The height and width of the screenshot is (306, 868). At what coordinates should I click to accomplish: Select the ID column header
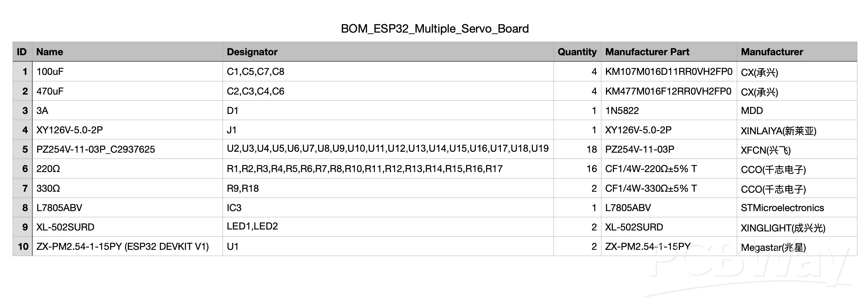22,52
